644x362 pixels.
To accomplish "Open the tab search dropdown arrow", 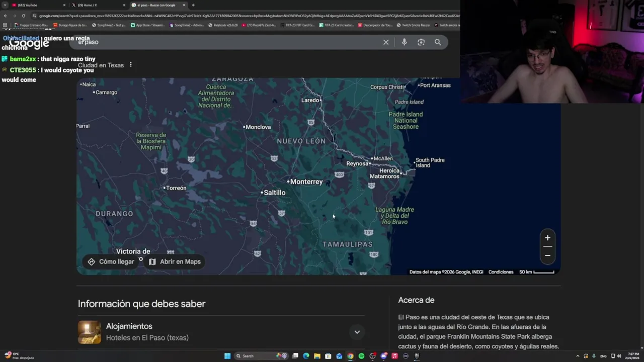I will [5, 5].
